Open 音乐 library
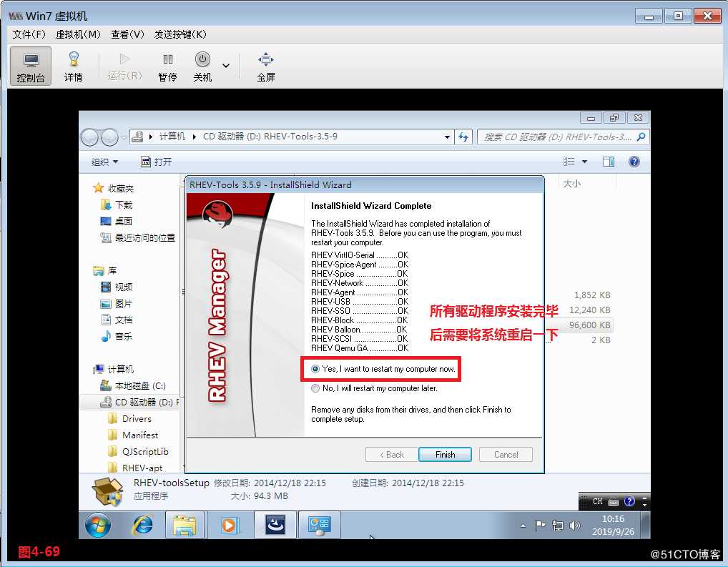 (117, 336)
